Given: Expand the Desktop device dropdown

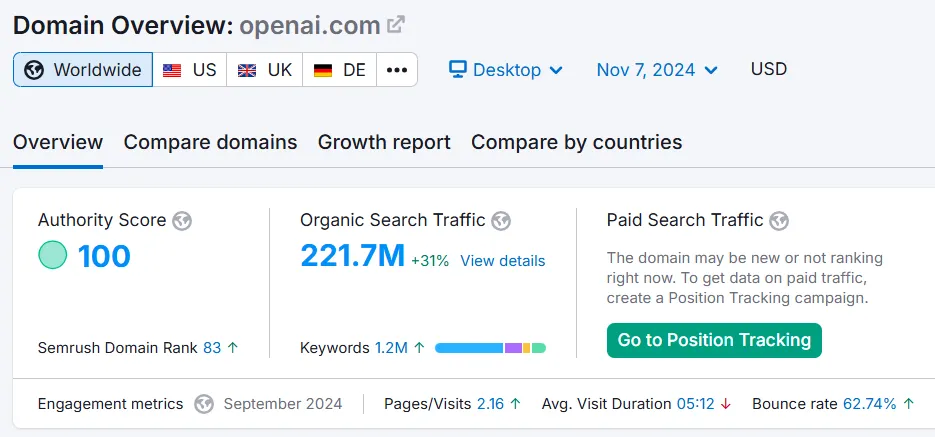Looking at the screenshot, I should (x=506, y=70).
